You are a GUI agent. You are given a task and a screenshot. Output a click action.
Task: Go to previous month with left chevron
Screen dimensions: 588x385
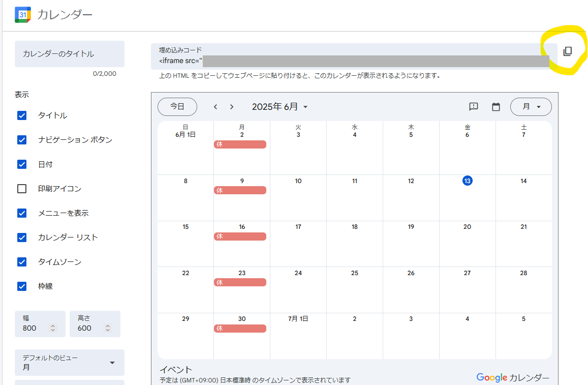point(215,107)
